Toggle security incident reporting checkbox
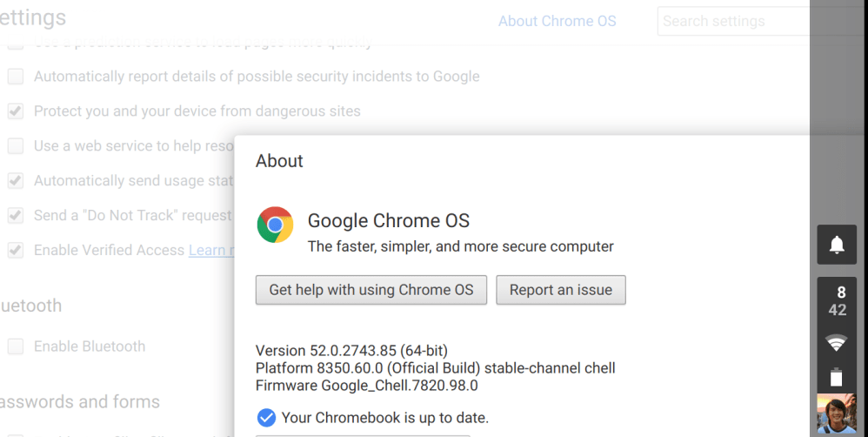 [x=16, y=77]
